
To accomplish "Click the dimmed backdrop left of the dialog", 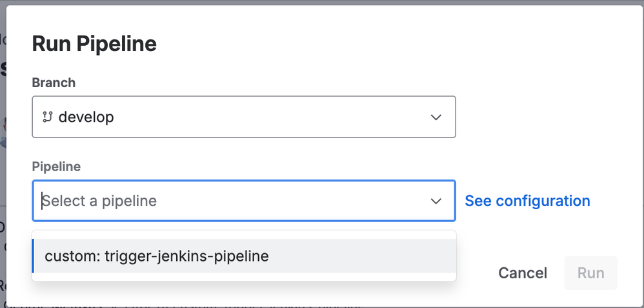I will [3, 165].
